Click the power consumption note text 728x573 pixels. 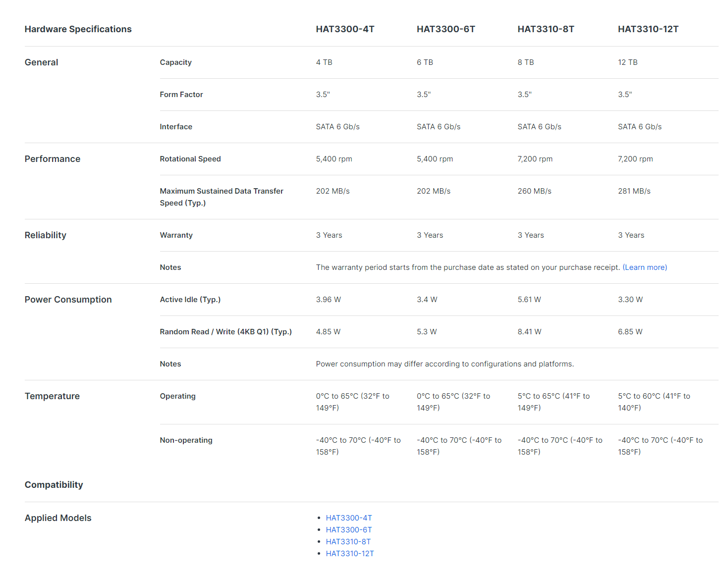(445, 364)
